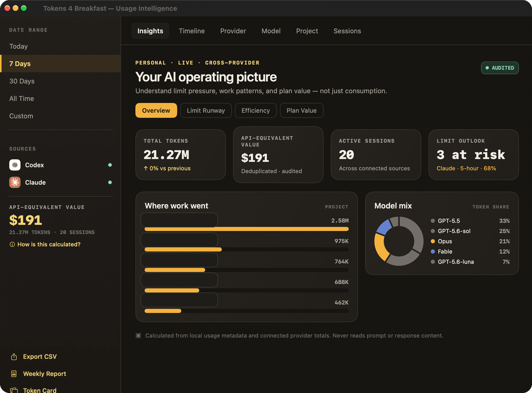This screenshot has height=393, width=532.
Task: Click the Claude · 5-hour · 68% text
Action: click(x=466, y=169)
